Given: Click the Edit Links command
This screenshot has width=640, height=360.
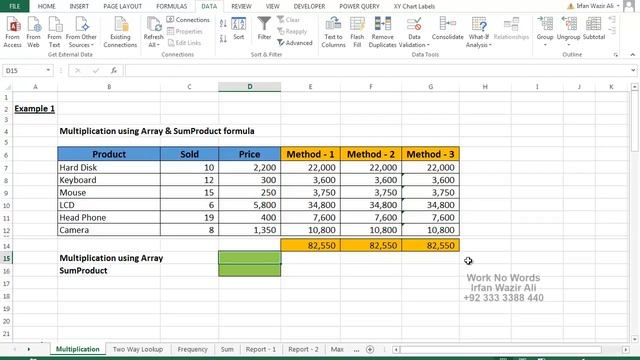Looking at the screenshot, I should [x=184, y=42].
